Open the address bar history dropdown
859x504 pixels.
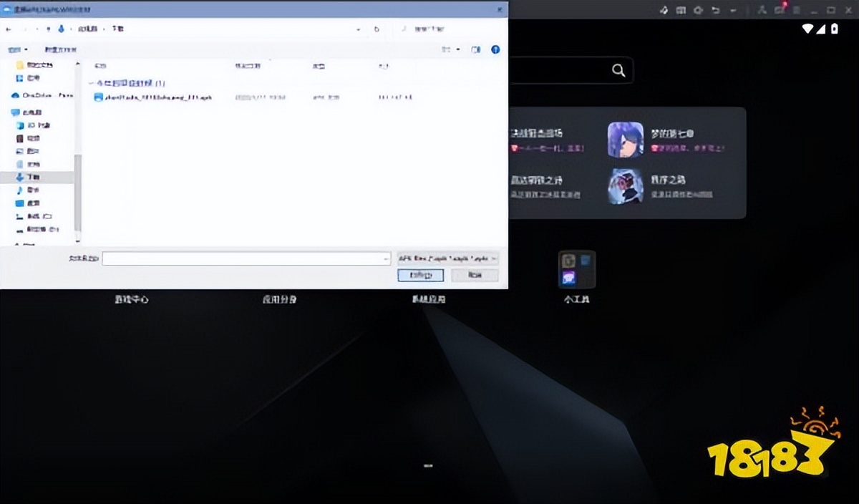(x=359, y=29)
